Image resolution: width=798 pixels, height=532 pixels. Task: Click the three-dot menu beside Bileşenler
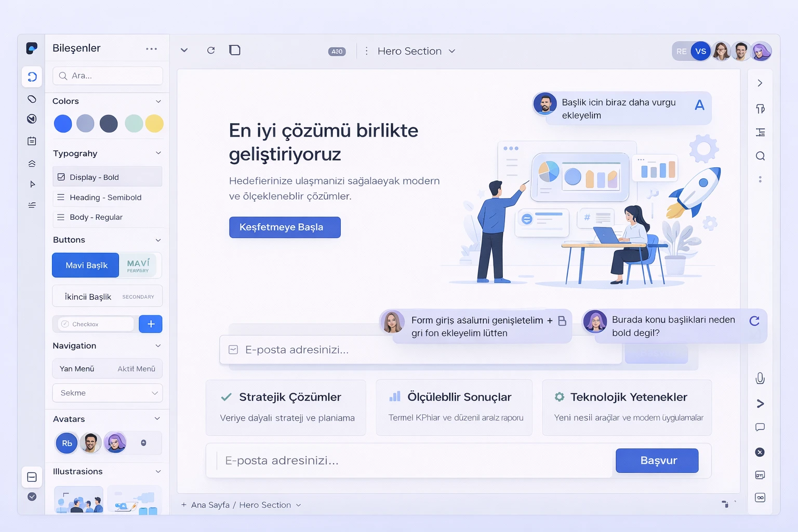click(x=151, y=49)
